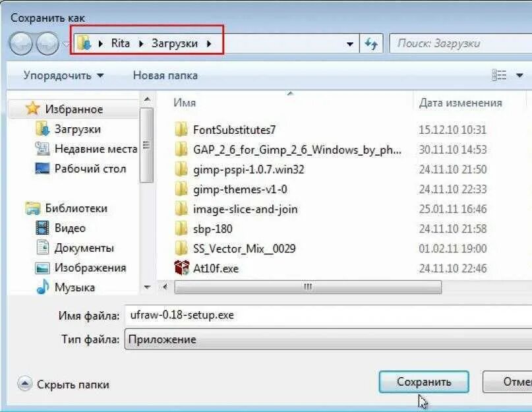Click the Отмена button
The image size is (532, 412).
[x=508, y=382]
